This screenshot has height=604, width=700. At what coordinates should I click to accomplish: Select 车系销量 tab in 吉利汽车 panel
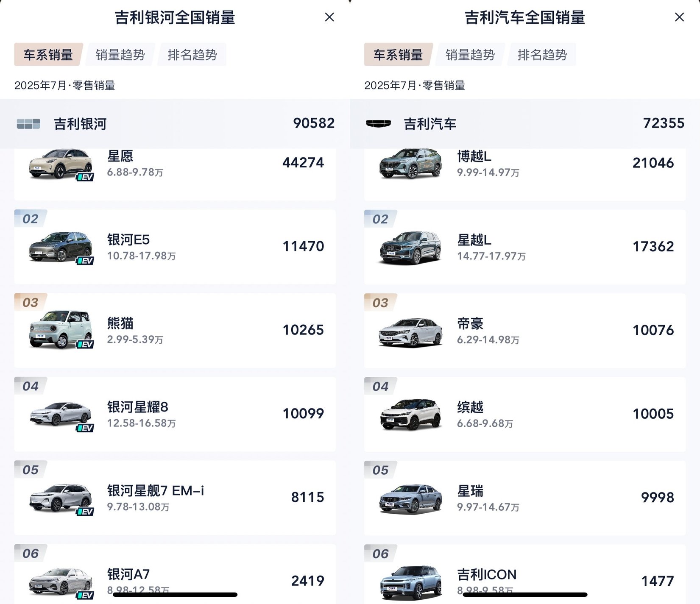[398, 55]
